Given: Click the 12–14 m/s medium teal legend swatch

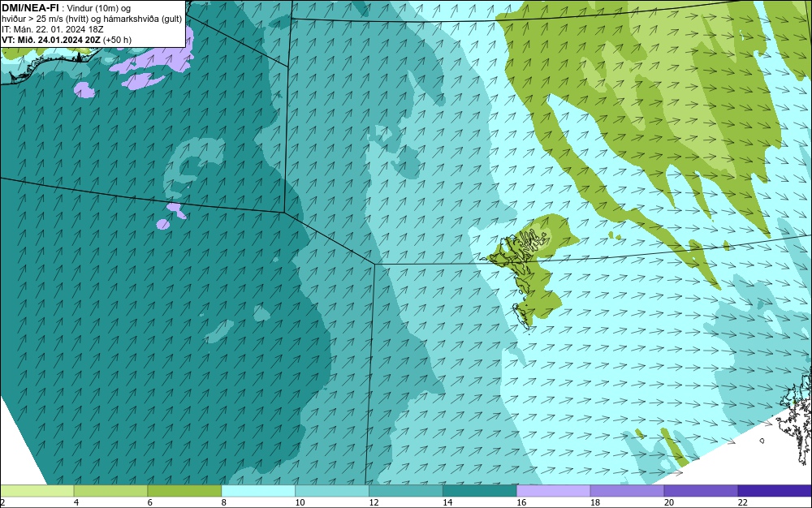Looking at the screenshot, I should (406, 491).
